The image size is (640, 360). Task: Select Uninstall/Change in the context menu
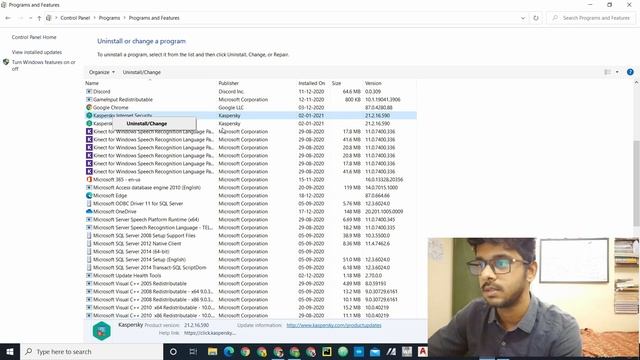[147, 124]
